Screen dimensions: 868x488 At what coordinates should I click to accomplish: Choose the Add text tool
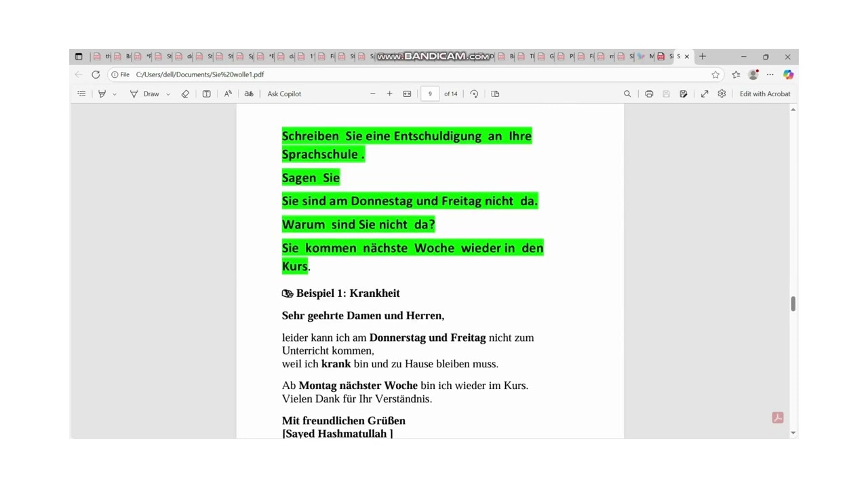(x=207, y=94)
